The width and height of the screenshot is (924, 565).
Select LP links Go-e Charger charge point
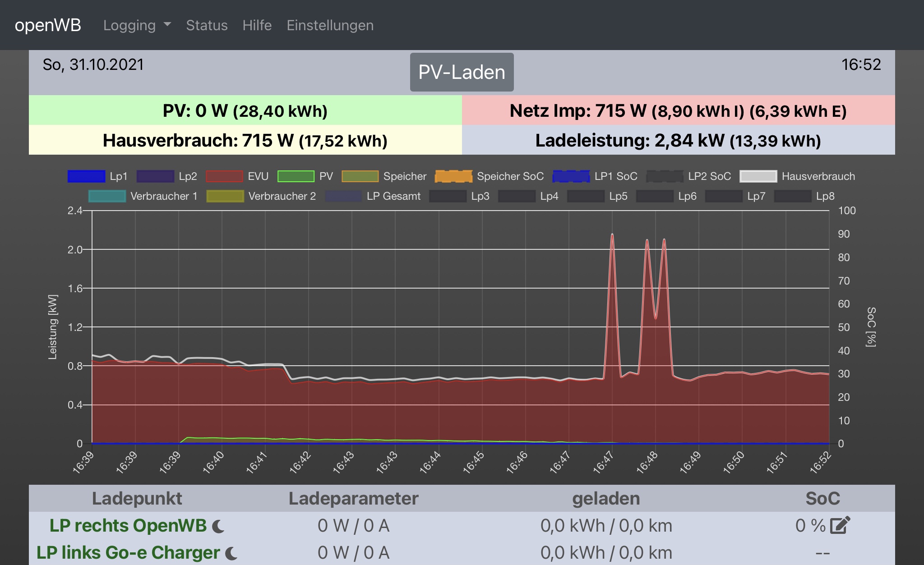coord(128,553)
